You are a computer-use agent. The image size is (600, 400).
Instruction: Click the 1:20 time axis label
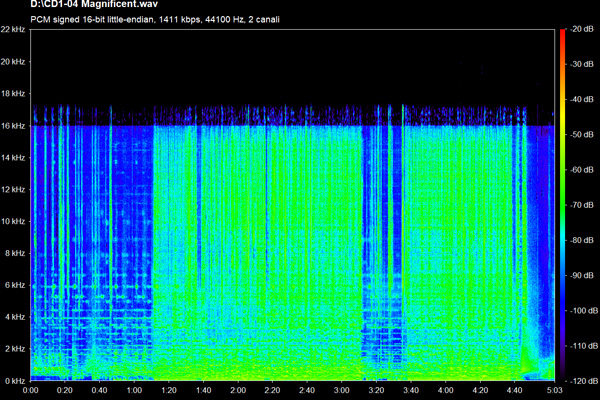(169, 390)
